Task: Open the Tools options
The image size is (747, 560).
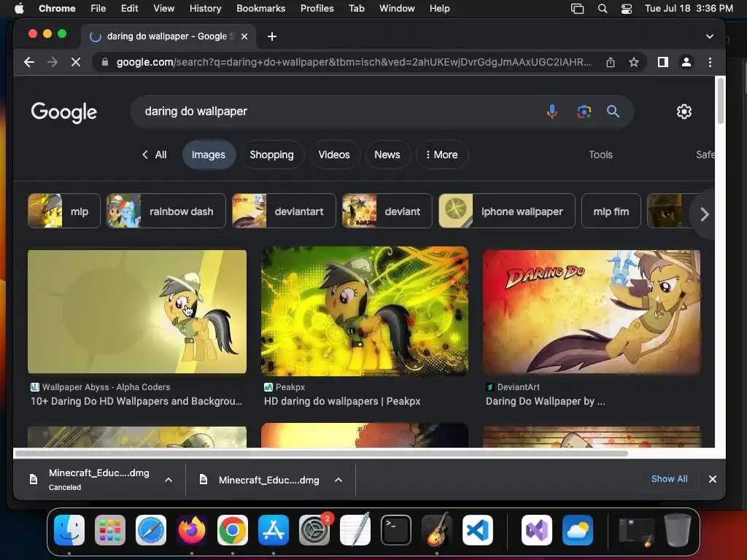Action: [x=600, y=155]
